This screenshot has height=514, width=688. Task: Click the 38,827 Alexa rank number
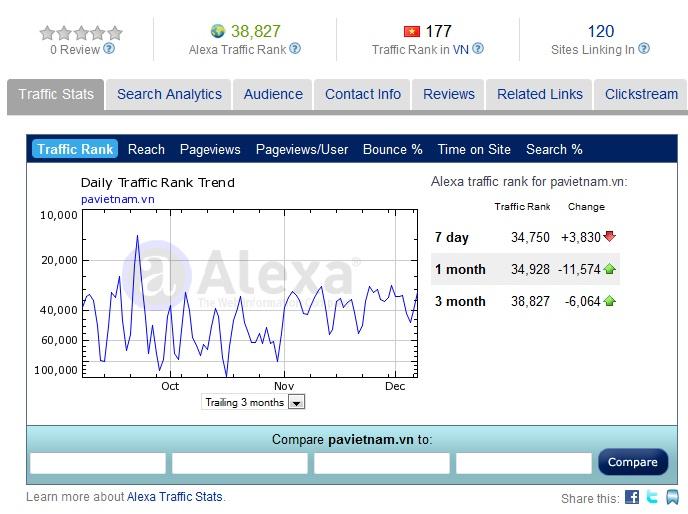point(255,31)
